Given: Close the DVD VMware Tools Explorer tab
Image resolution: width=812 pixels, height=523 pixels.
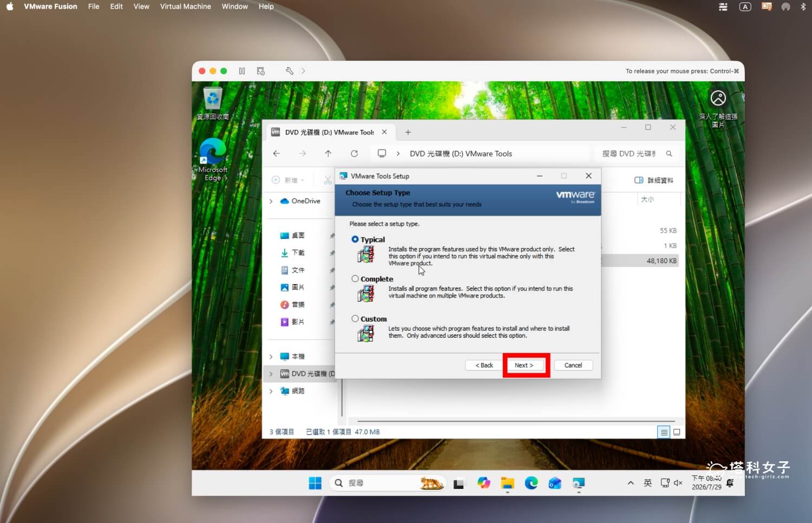Looking at the screenshot, I should [384, 132].
